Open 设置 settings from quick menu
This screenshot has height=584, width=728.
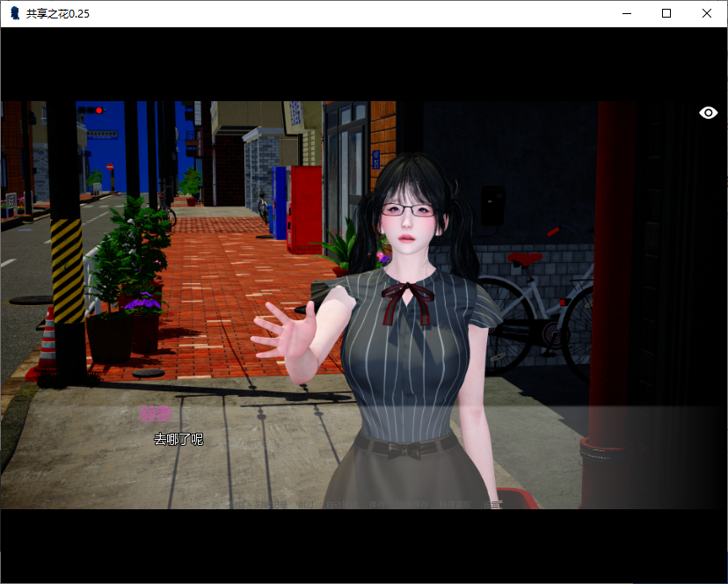pos(491,505)
